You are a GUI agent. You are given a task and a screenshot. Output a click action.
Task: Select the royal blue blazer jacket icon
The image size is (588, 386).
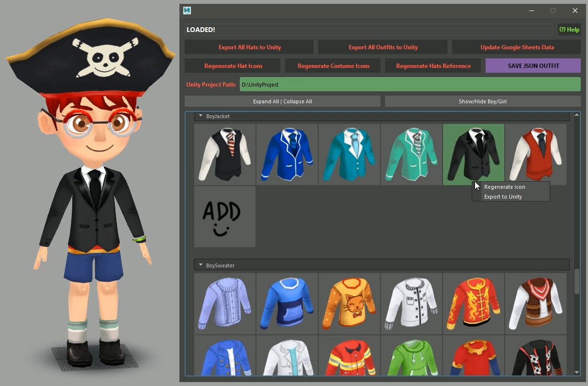click(287, 154)
